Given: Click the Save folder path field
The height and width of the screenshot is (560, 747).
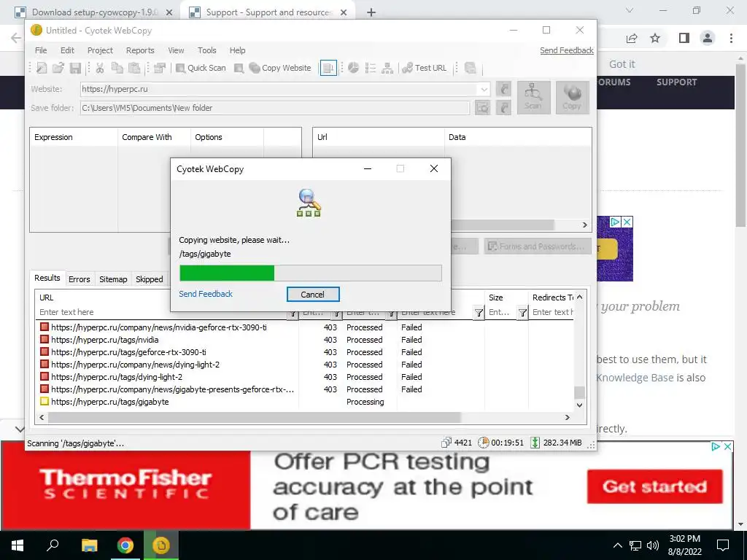Looking at the screenshot, I should pyautogui.click(x=274, y=108).
